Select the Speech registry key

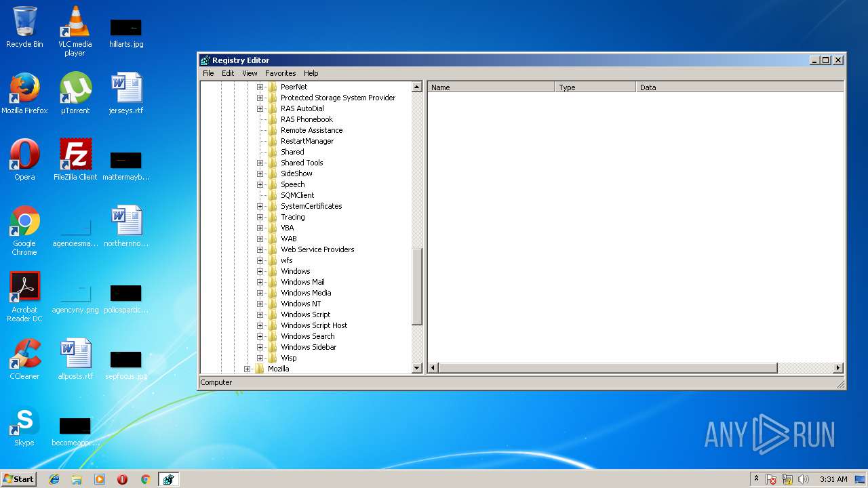(293, 184)
